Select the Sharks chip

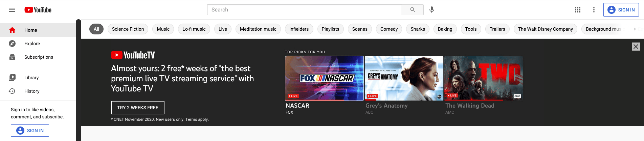pos(418,29)
